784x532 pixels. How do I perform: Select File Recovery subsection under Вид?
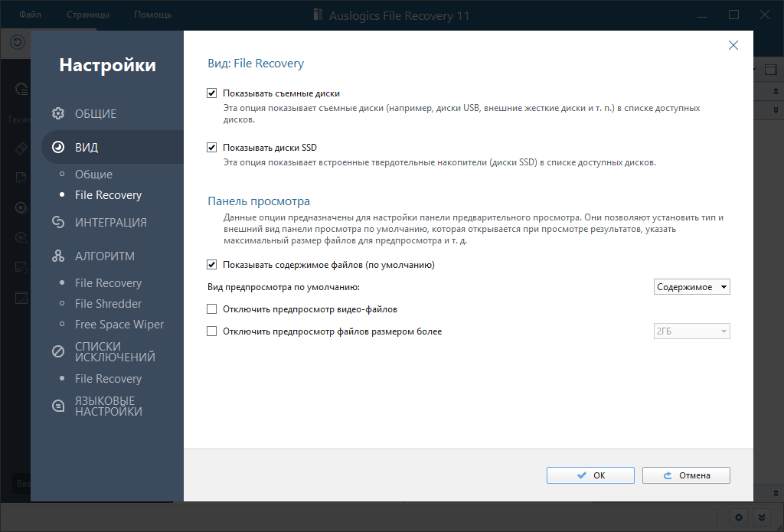[108, 195]
